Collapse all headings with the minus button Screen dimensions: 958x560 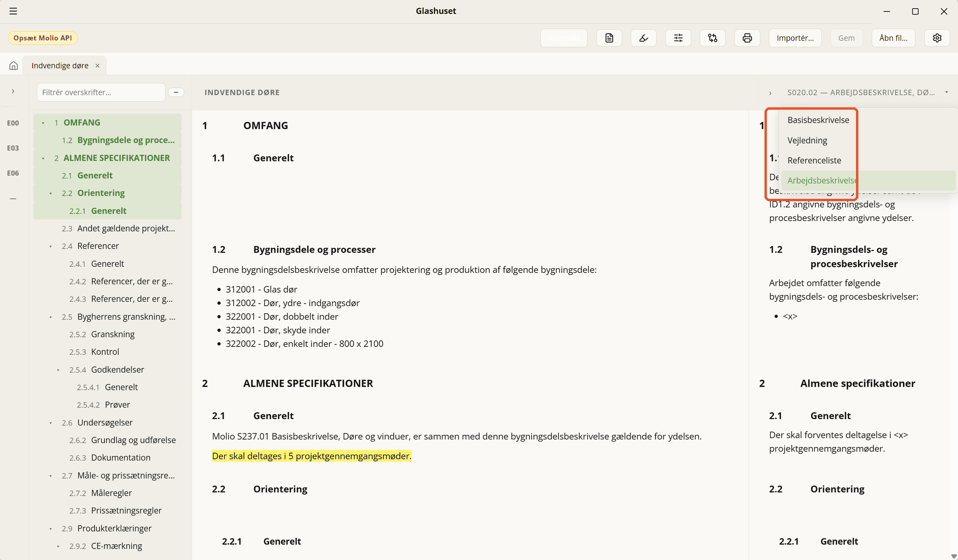[x=176, y=92]
